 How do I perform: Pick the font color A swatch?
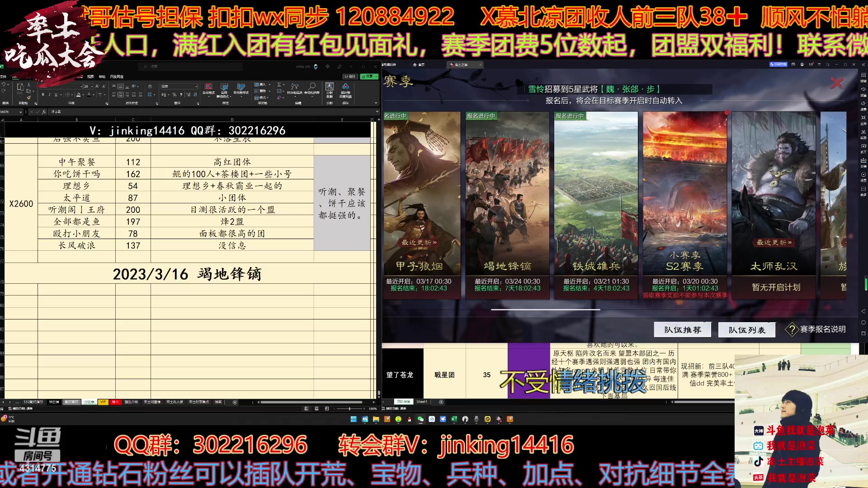(89, 94)
